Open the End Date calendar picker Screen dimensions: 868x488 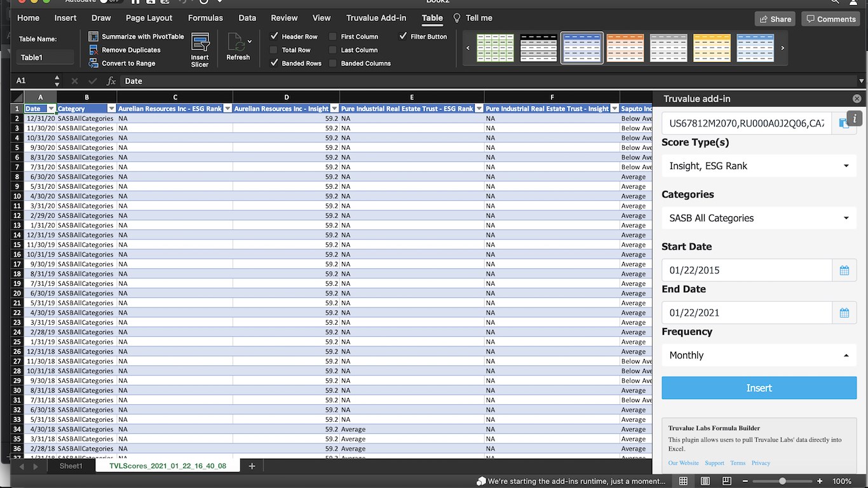tap(844, 313)
